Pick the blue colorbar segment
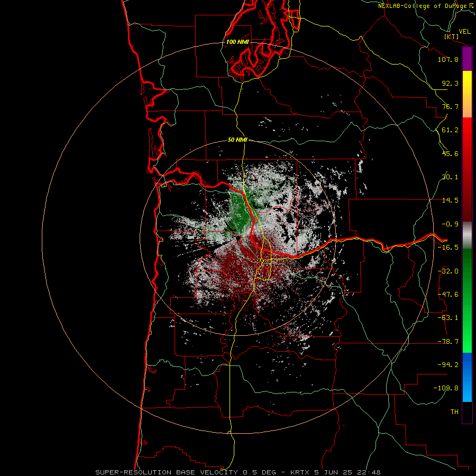 pyautogui.click(x=467, y=377)
